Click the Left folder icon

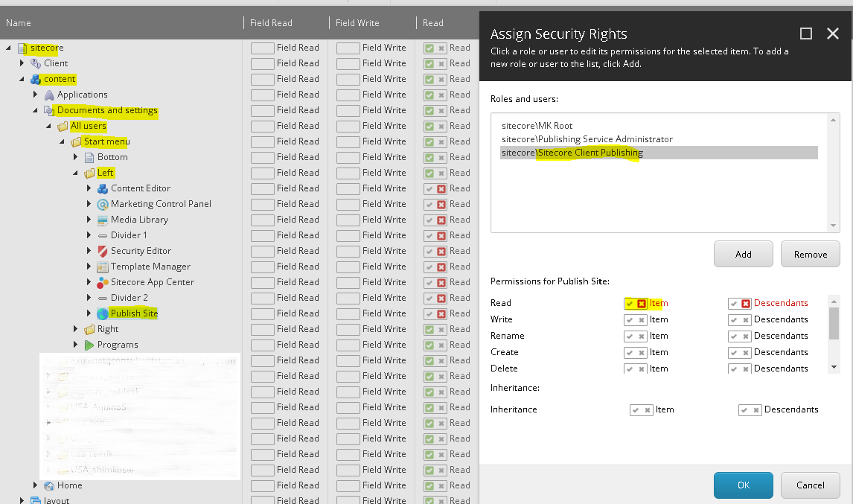(89, 173)
